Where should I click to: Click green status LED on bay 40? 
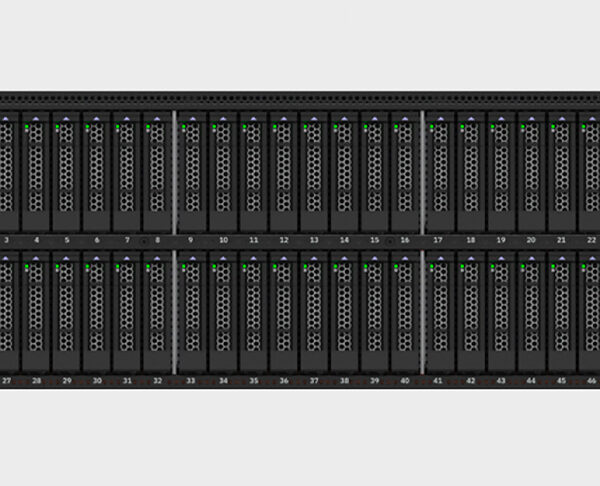coord(396,266)
